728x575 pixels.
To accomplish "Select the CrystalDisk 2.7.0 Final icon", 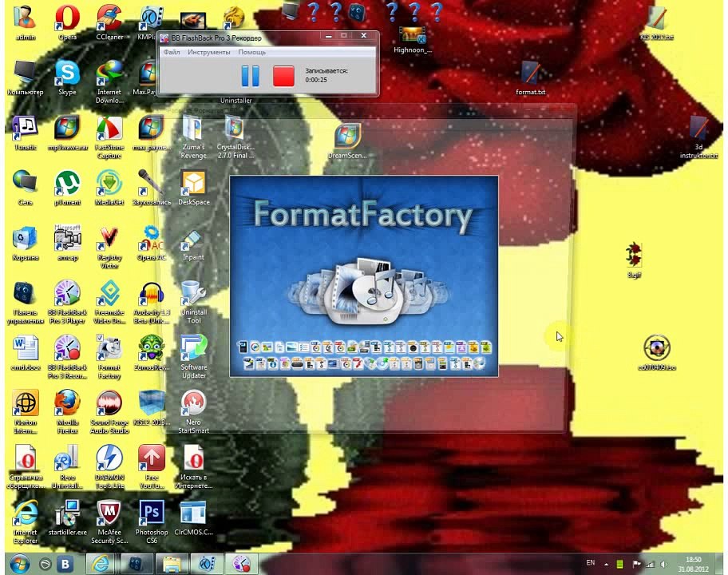I will point(235,137).
